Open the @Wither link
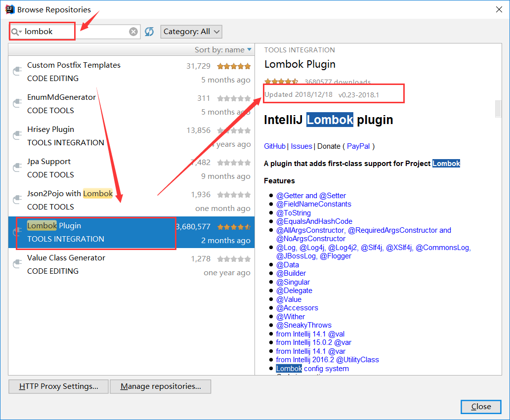The height and width of the screenshot is (420, 510). (291, 317)
